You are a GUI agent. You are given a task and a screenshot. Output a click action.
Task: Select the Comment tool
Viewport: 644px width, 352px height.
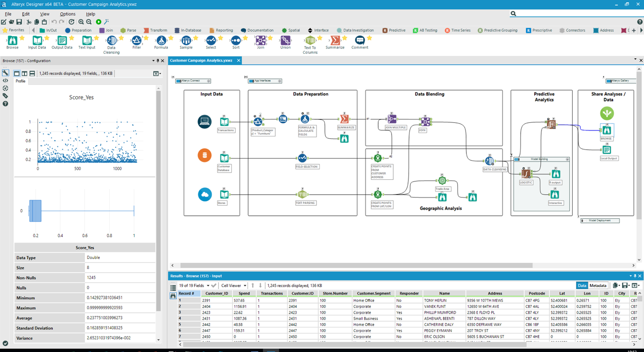click(x=359, y=42)
